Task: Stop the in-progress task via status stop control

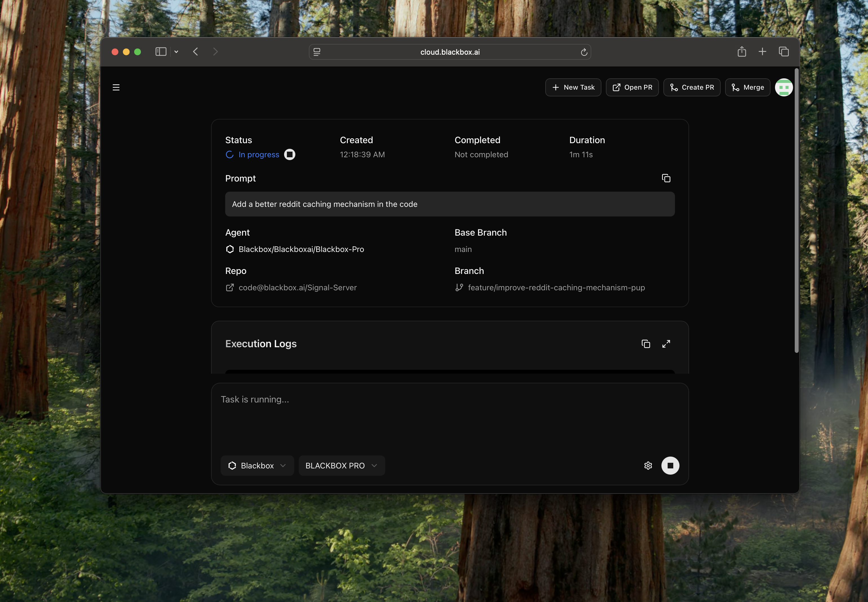Action: pos(289,154)
